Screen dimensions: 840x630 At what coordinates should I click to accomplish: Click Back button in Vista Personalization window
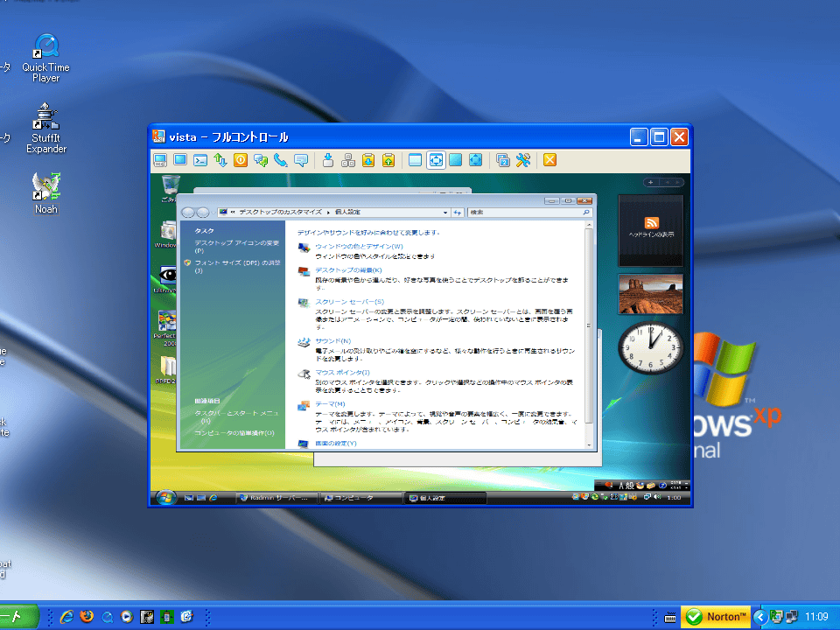pos(188,213)
